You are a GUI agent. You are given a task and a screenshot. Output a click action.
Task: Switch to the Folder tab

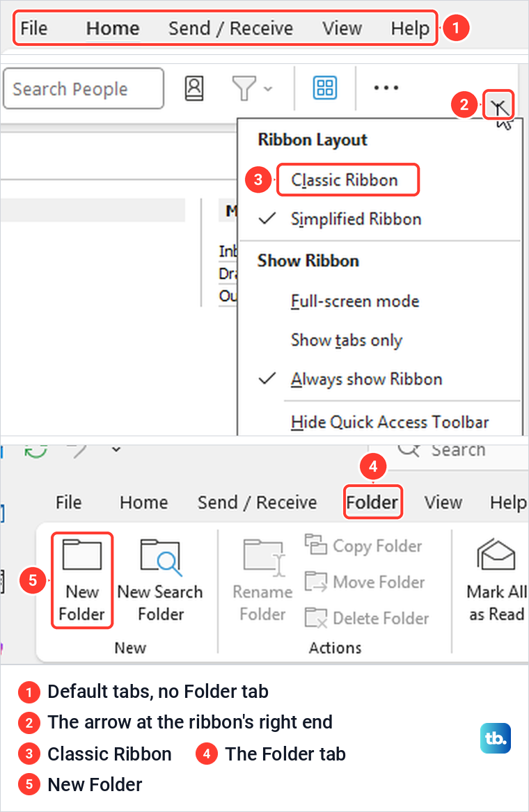click(x=372, y=502)
